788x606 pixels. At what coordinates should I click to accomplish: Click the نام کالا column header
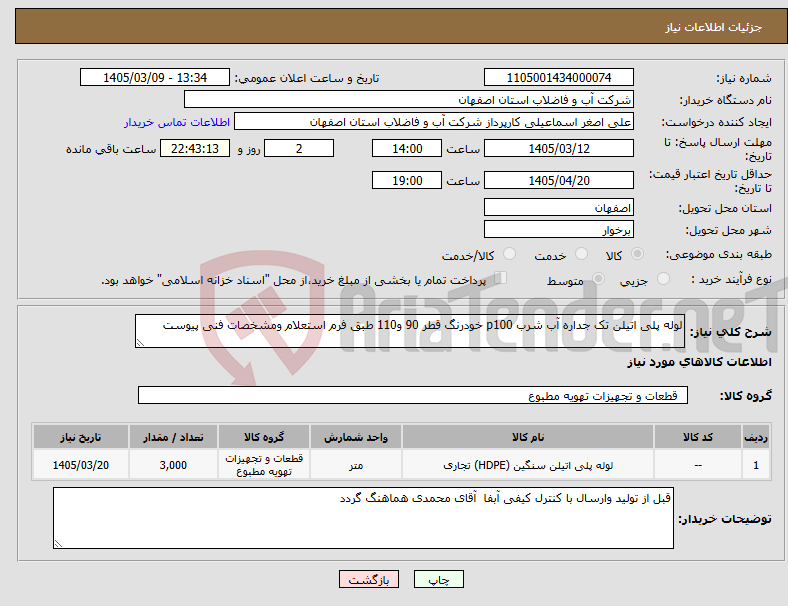[528, 437]
